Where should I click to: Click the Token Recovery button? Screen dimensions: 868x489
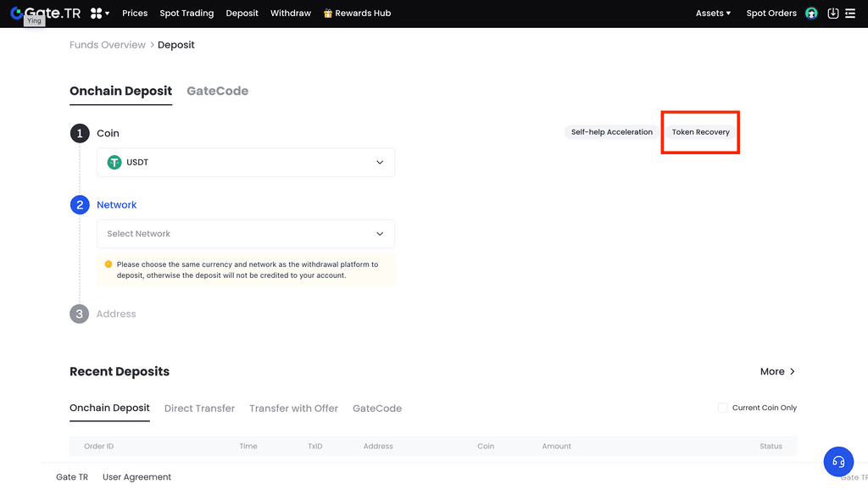point(700,132)
